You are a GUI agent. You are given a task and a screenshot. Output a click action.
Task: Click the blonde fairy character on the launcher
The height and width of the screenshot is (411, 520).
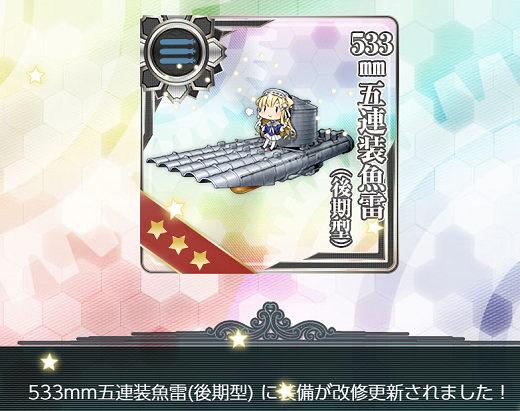pos(272,120)
